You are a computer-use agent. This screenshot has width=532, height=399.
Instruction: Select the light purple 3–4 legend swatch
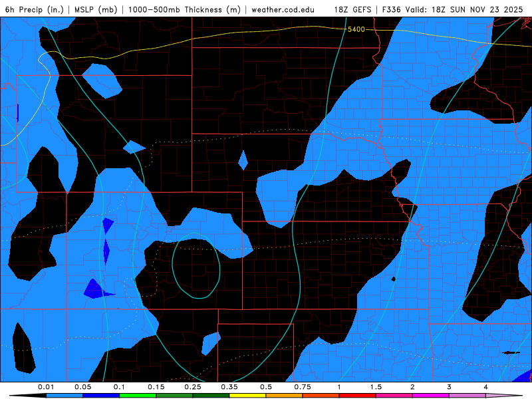tap(467, 396)
